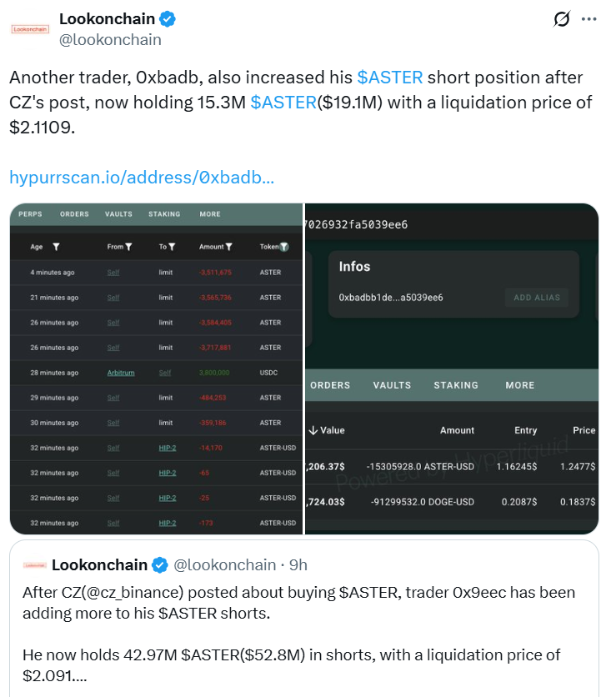Open the filter on the Amount column

tap(230, 247)
